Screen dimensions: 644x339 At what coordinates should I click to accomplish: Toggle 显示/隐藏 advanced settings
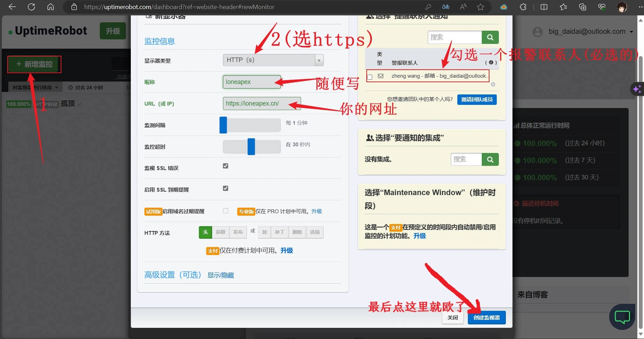pyautogui.click(x=220, y=276)
